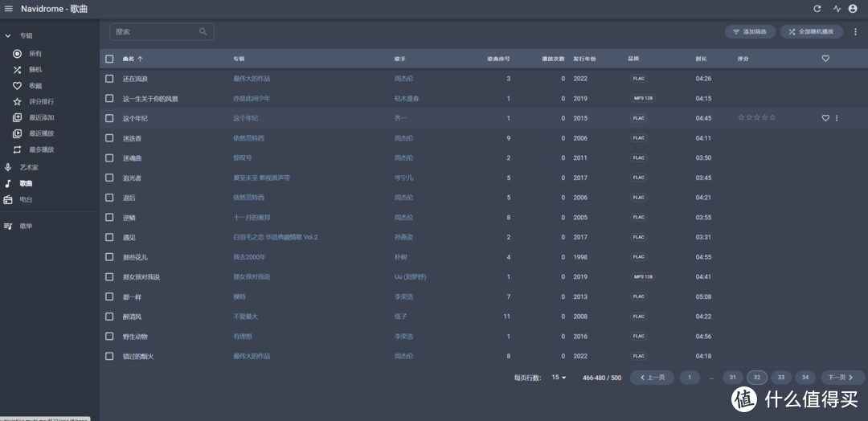Toggle the select-all header checkbox
This screenshot has height=421, width=868.
110,59
